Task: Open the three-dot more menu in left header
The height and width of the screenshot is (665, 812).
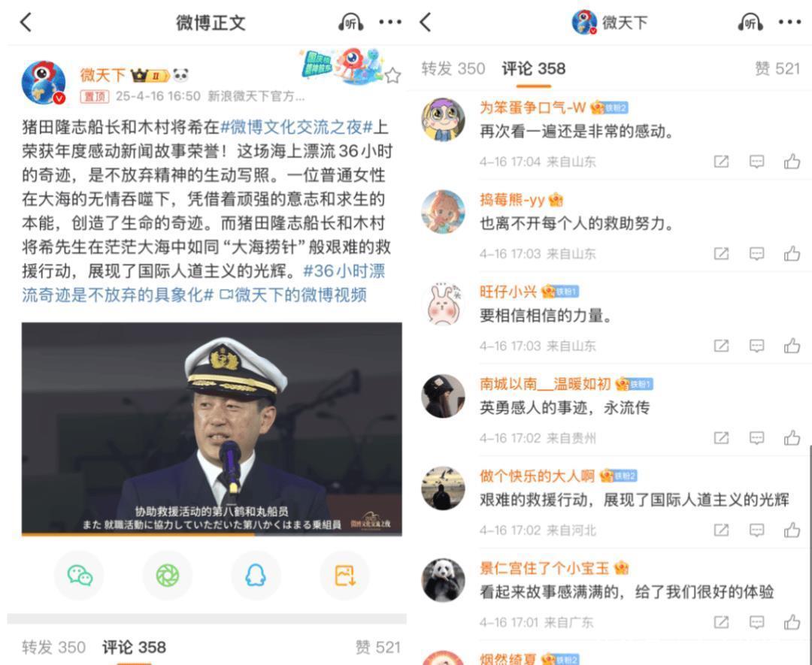Action: tap(390, 22)
